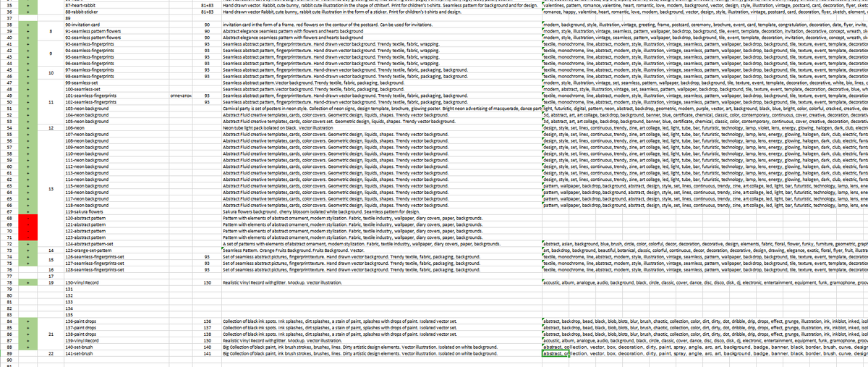
Task: Select the group number '22' cell
Action: point(50,352)
